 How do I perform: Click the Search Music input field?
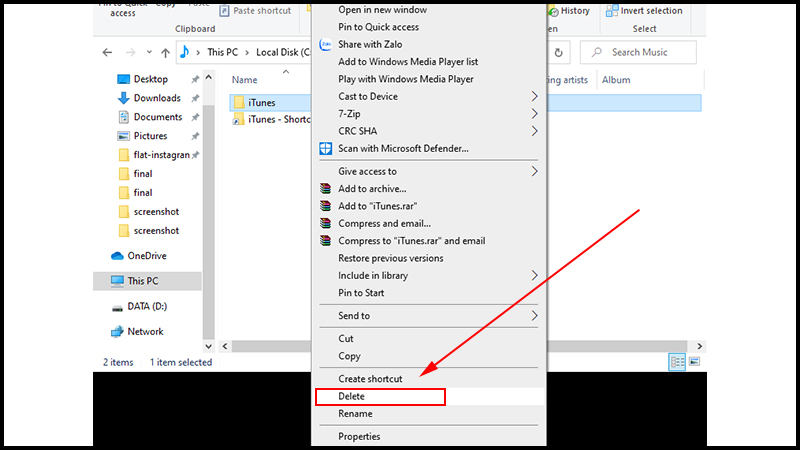(638, 52)
